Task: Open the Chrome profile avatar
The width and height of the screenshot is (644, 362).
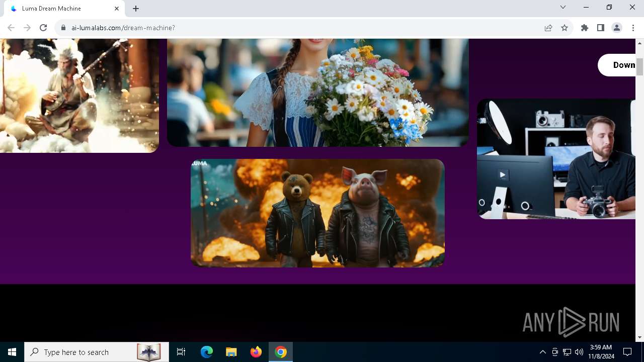Action: 617,28
